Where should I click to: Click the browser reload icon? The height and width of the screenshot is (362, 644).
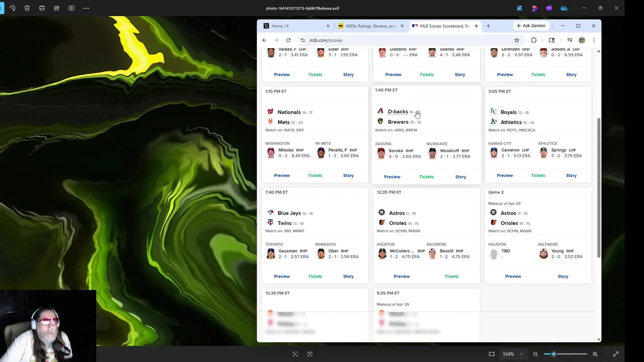(x=288, y=40)
